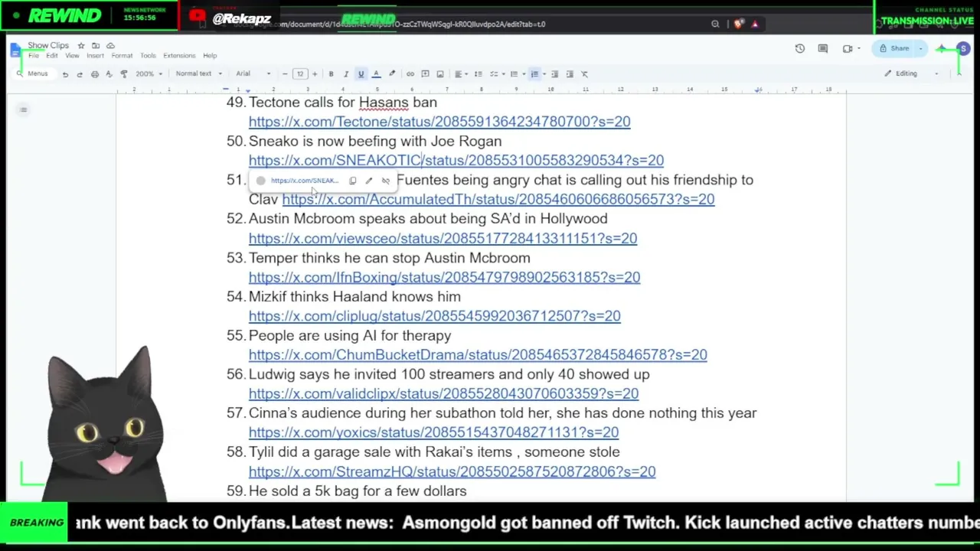Open the version history

pyautogui.click(x=800, y=49)
